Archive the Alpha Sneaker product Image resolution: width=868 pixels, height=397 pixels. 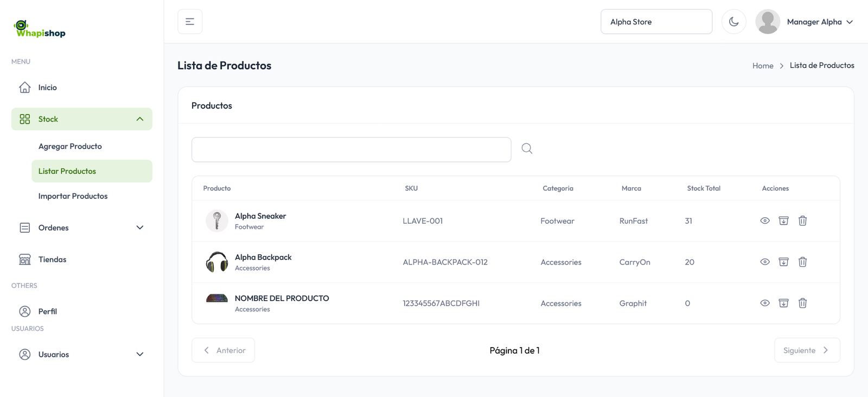783,220
